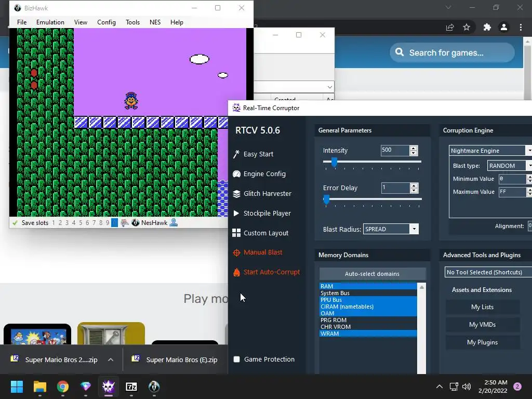Toggle WRAM memory domain selection

[x=368, y=334]
